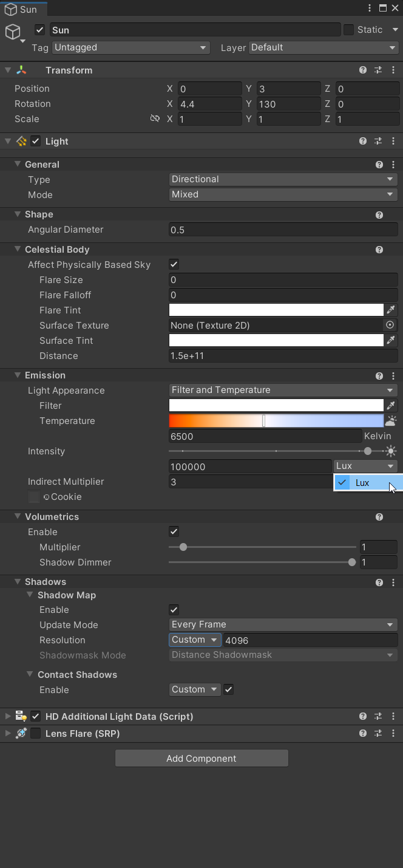
Task: Disable the Light component checkbox
Action: pyautogui.click(x=36, y=142)
